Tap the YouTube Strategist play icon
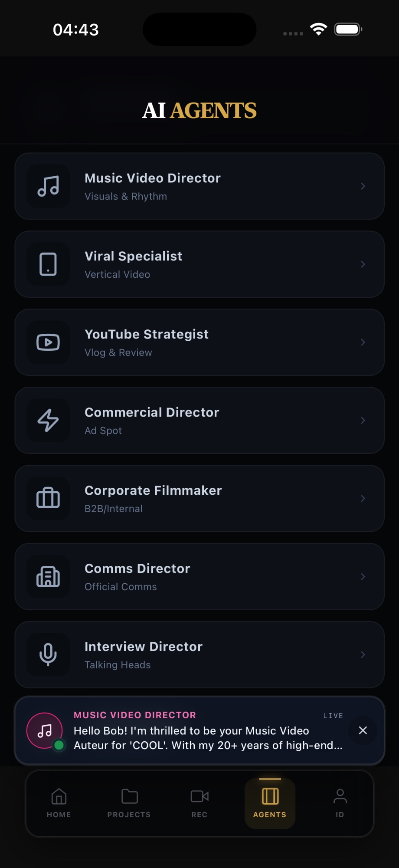The image size is (399, 868). [x=48, y=342]
